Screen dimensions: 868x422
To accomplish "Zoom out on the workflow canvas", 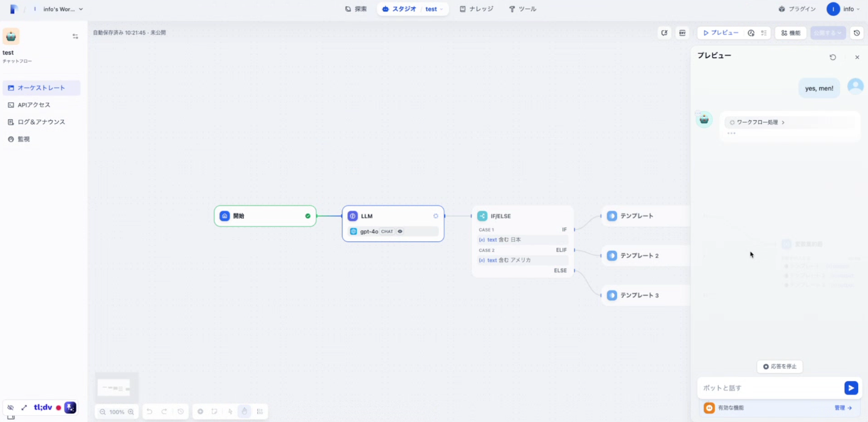I will click(102, 412).
